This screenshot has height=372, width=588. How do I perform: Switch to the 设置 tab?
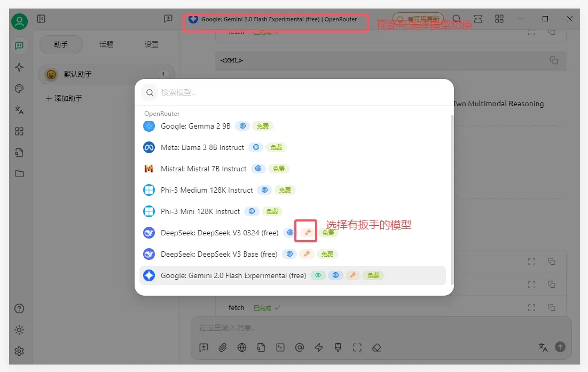click(152, 44)
